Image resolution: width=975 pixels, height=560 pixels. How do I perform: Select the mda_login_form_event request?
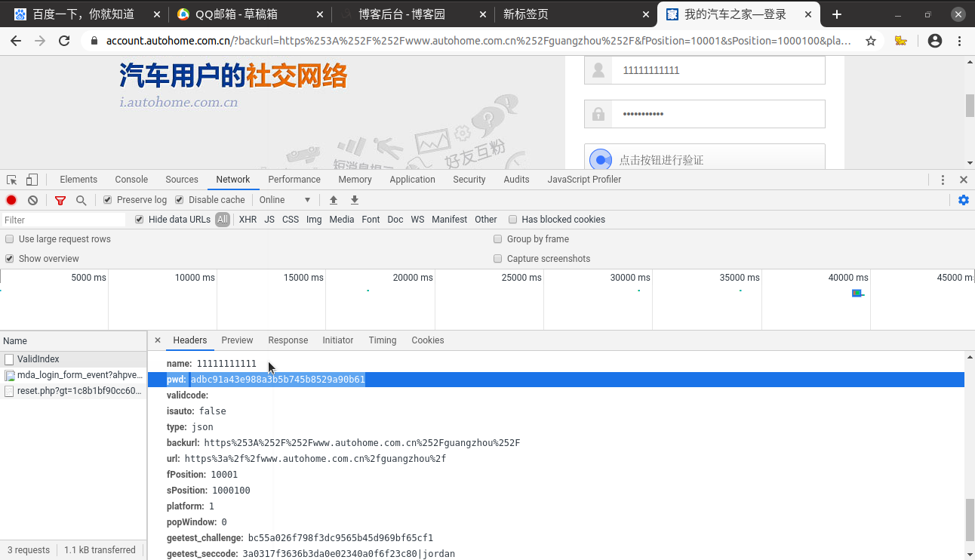pos(73,375)
